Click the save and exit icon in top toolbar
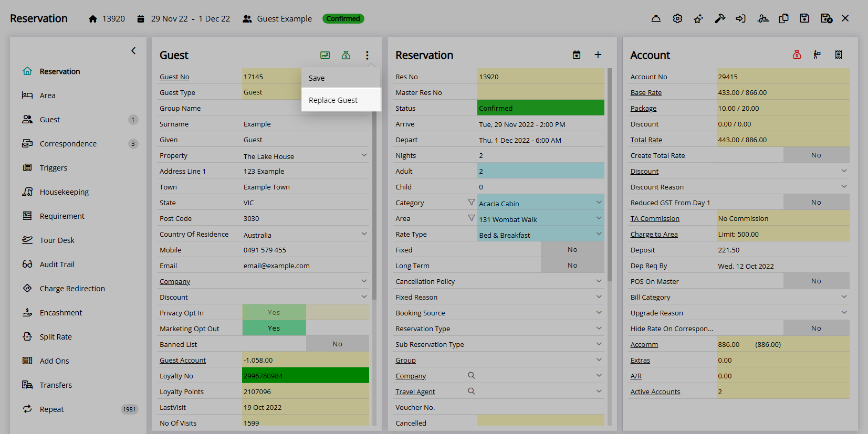 click(x=826, y=18)
